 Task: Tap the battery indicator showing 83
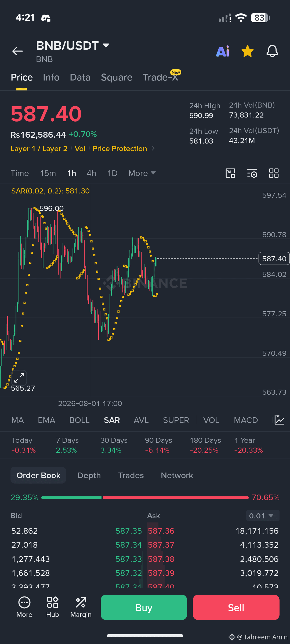coord(260,18)
